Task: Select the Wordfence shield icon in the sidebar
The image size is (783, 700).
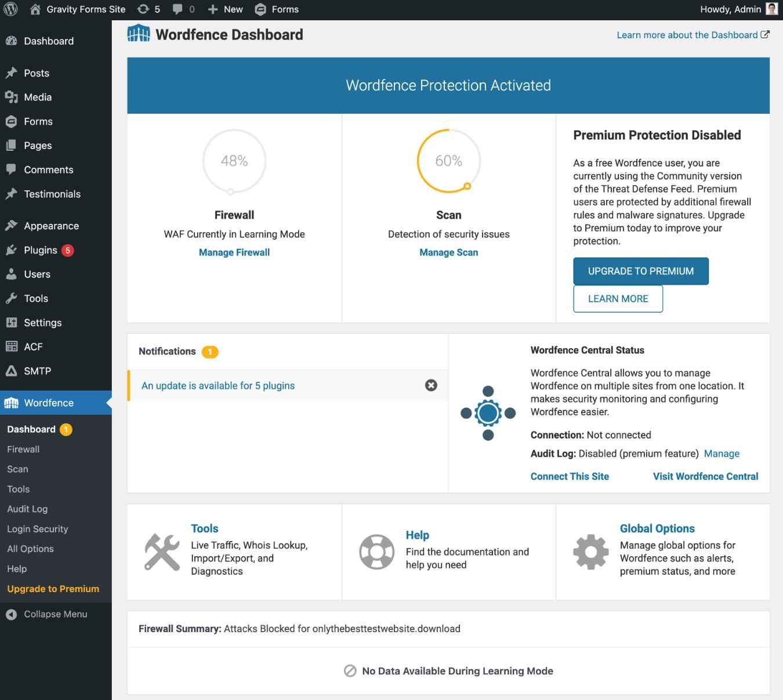Action: click(10, 402)
